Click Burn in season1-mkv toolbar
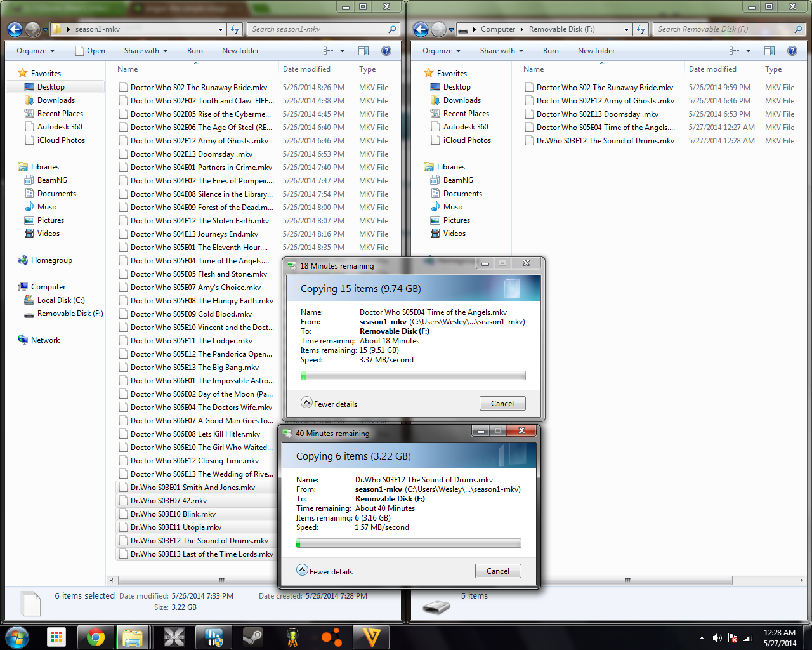The width and height of the screenshot is (812, 650). (x=195, y=51)
